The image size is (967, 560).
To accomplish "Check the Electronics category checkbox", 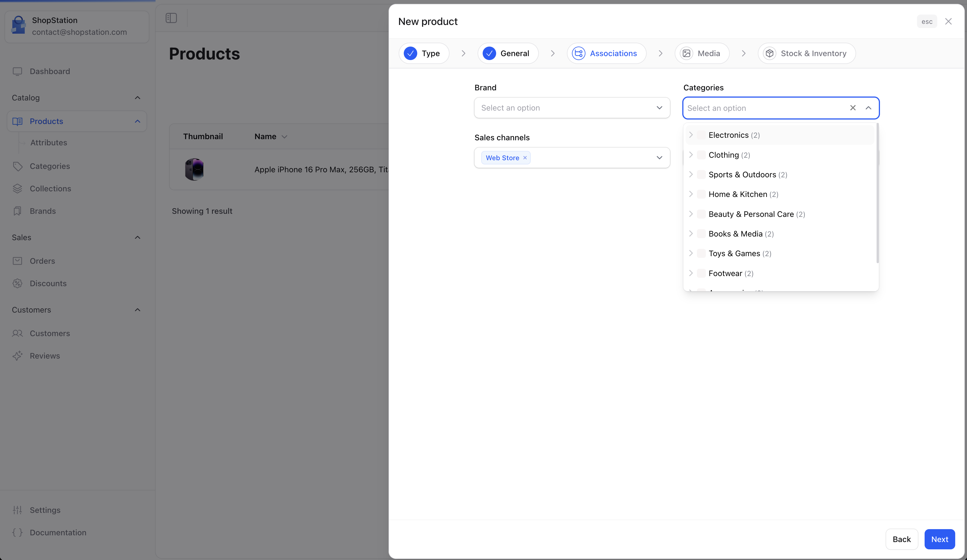I will (x=701, y=135).
